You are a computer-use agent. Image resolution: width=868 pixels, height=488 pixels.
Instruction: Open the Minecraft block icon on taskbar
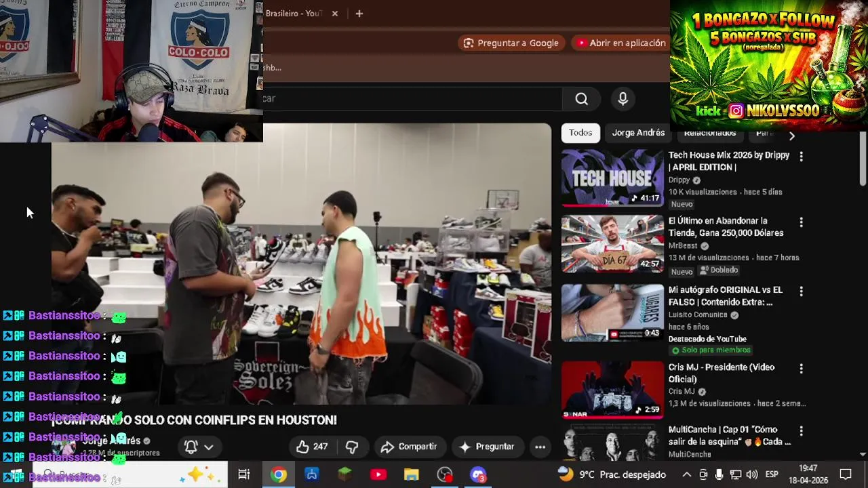tap(345, 474)
